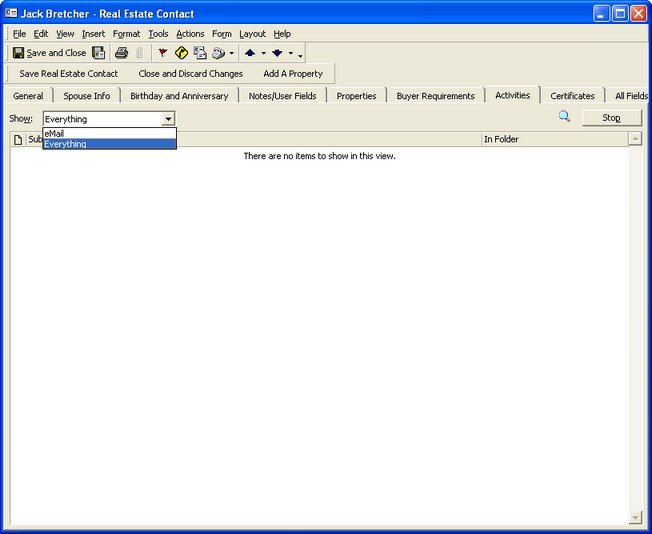
Task: Go to Next Item with down arrow
Action: (x=277, y=53)
